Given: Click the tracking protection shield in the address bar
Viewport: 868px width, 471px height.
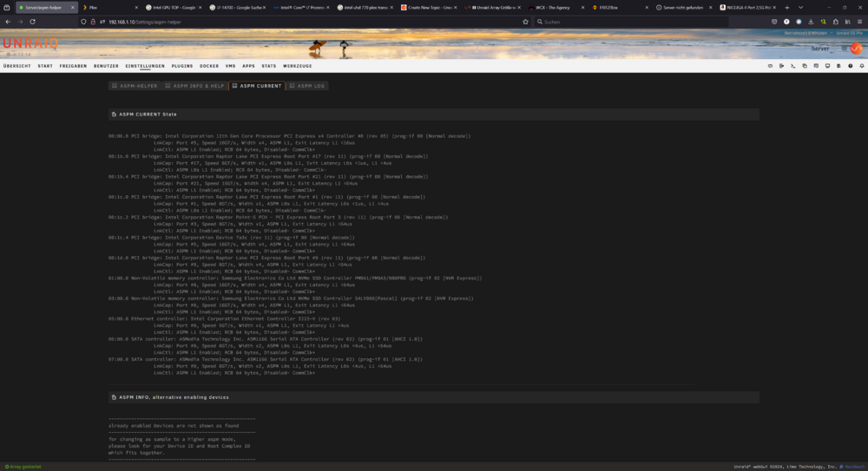Looking at the screenshot, I should coord(83,22).
